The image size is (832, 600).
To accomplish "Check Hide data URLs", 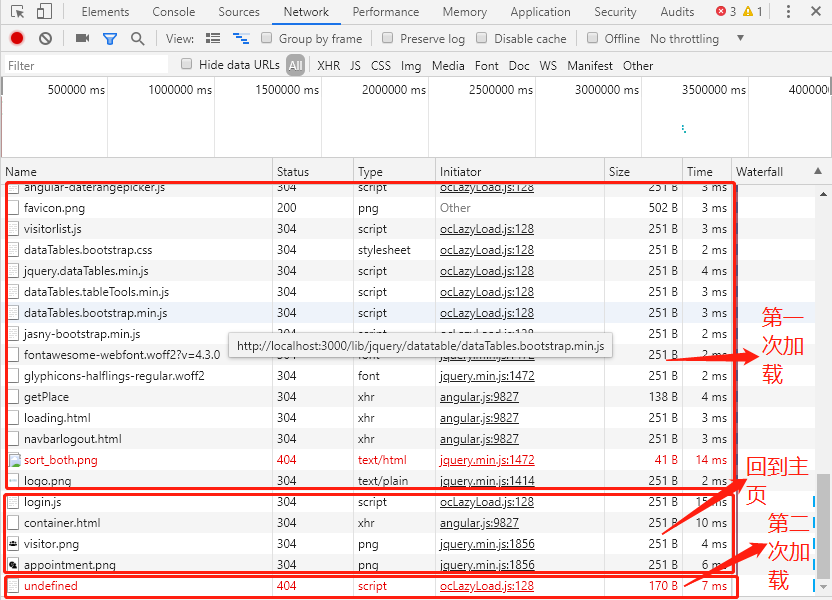I will click(186, 64).
